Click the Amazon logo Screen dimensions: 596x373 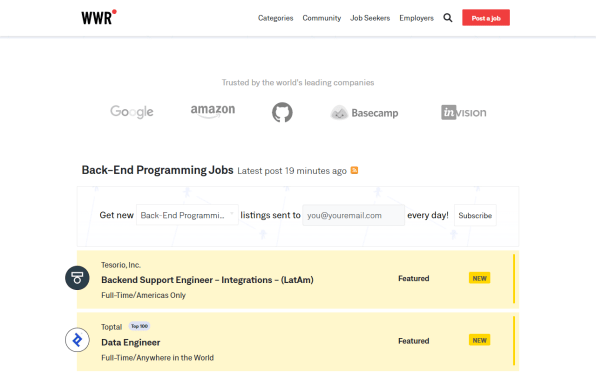(213, 111)
